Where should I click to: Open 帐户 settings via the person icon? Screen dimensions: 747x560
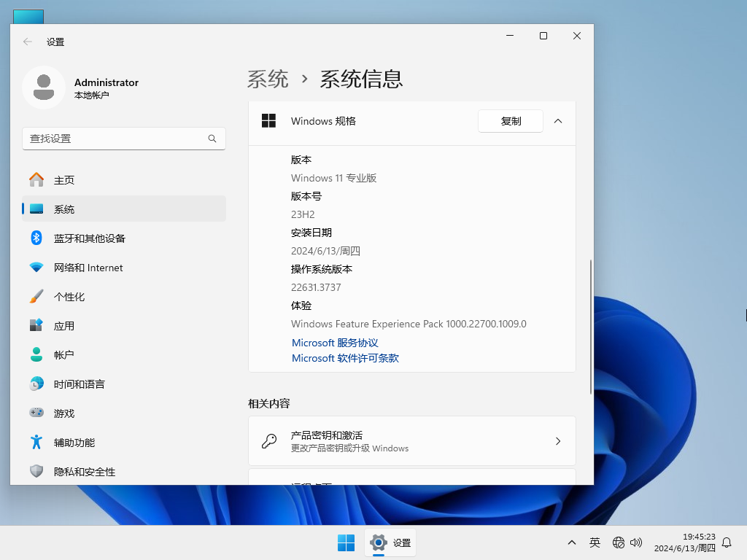point(36,354)
